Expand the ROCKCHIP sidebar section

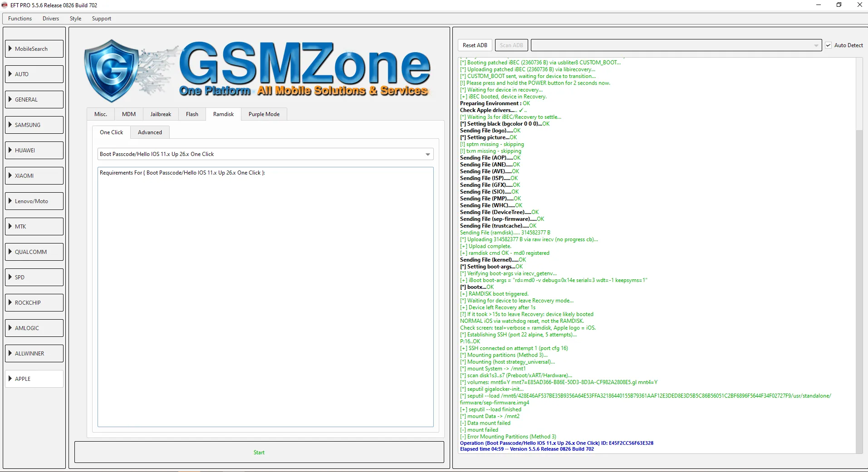coord(34,303)
